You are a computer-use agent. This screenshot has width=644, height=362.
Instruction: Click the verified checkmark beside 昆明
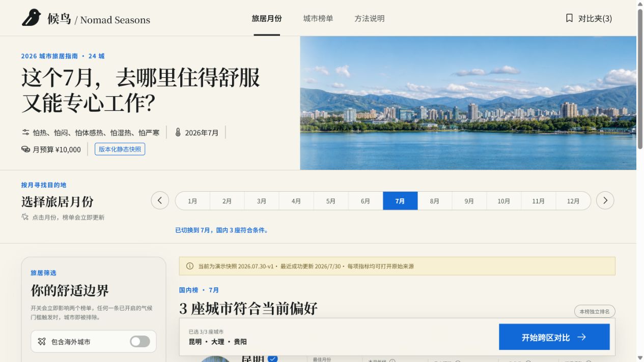tap(273, 358)
